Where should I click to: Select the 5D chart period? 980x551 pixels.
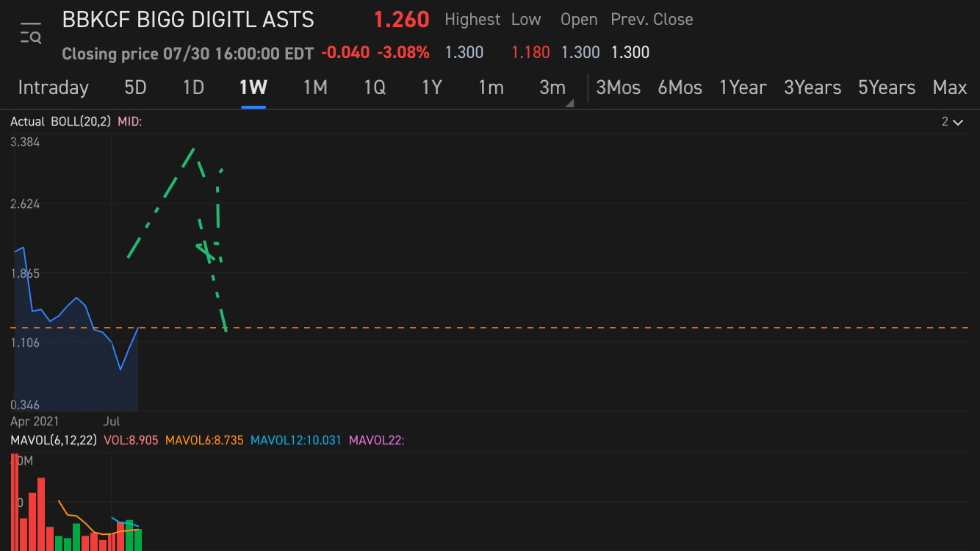click(x=135, y=87)
